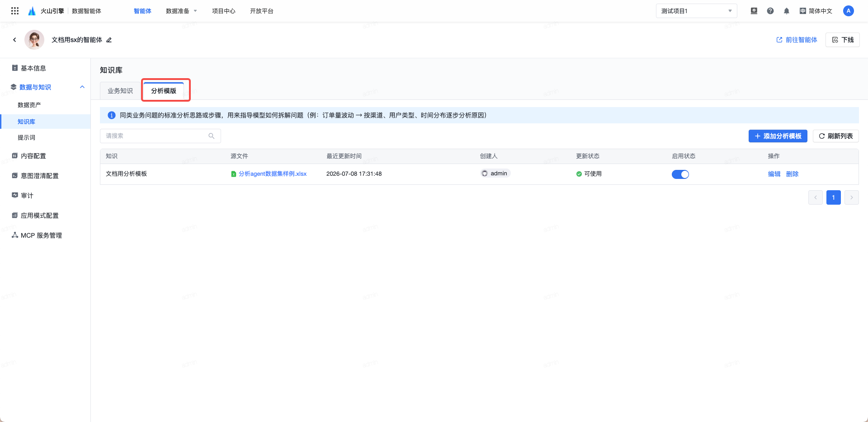Open the notifications bell icon
The image size is (868, 422).
click(787, 11)
